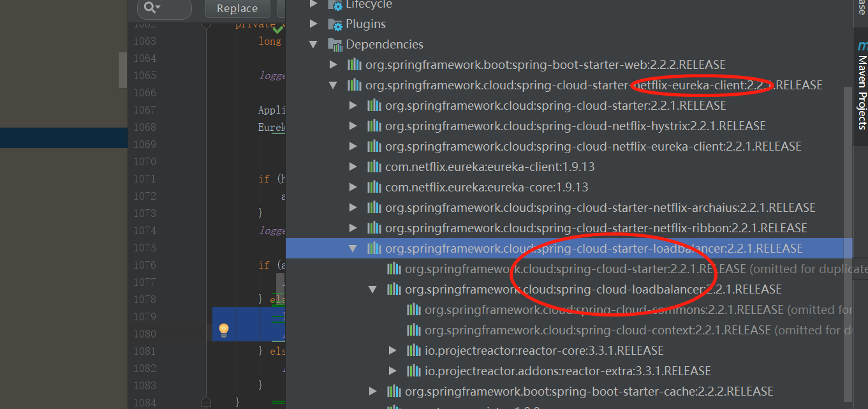Click library icon of spring-cloud-starter-loadbalancer

(374, 248)
